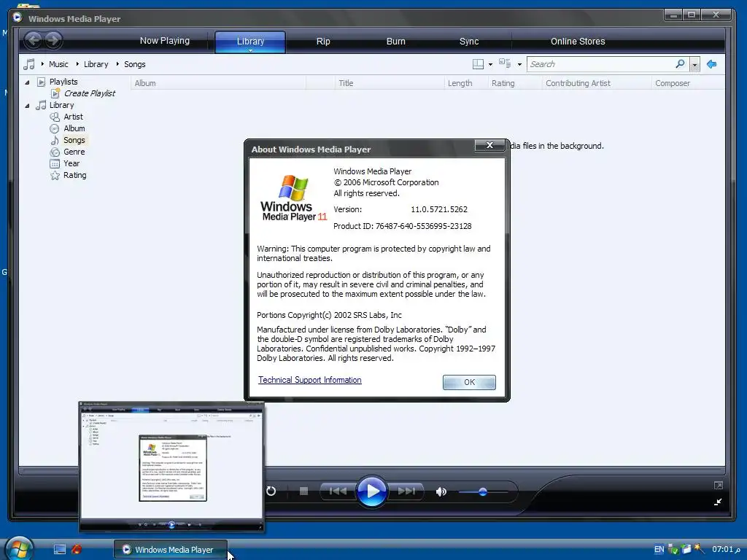Select the Library node in the sidebar tree
The width and height of the screenshot is (747, 560).
[61, 105]
